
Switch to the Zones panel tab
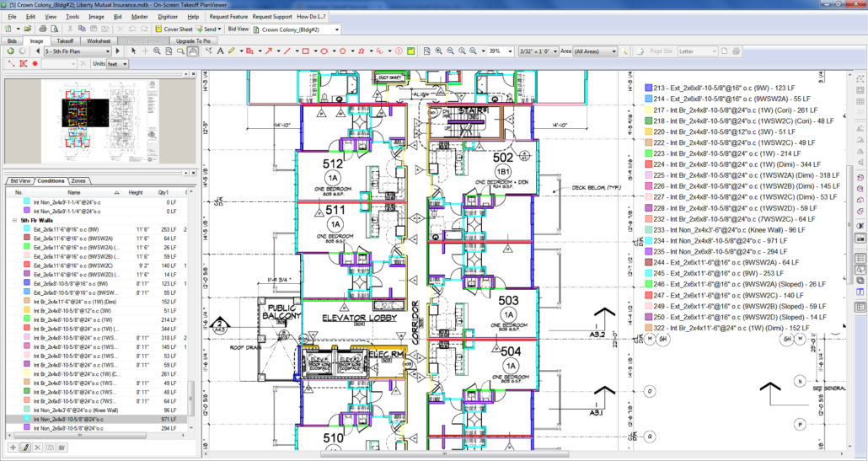point(78,181)
